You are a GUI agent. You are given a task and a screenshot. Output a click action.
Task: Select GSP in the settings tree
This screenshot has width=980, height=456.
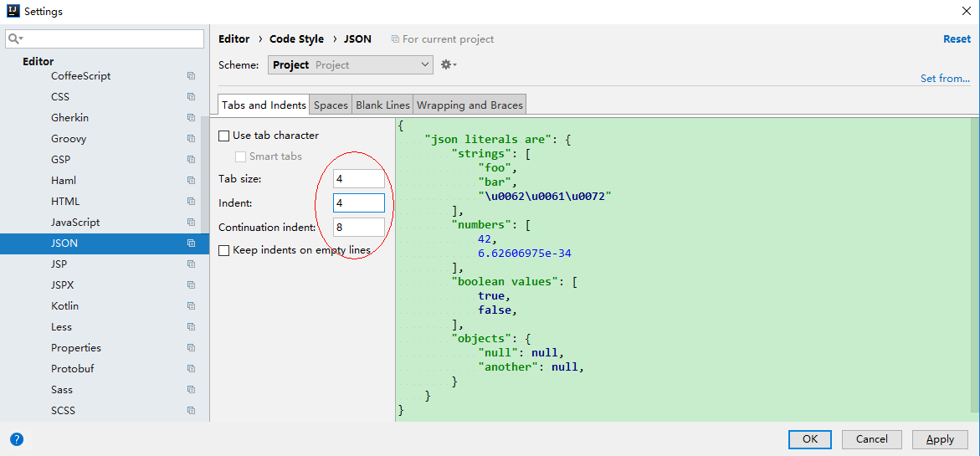pos(60,160)
